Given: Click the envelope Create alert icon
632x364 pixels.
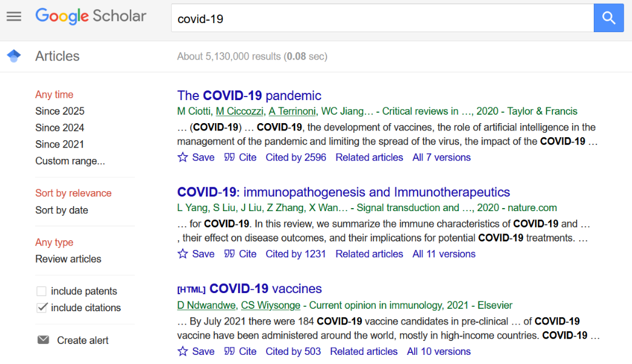Looking at the screenshot, I should click(43, 340).
